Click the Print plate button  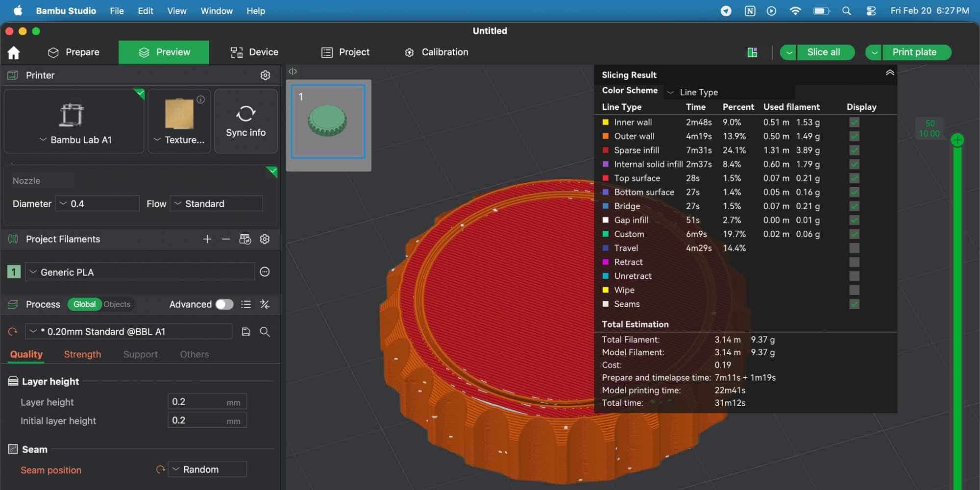pos(917,52)
